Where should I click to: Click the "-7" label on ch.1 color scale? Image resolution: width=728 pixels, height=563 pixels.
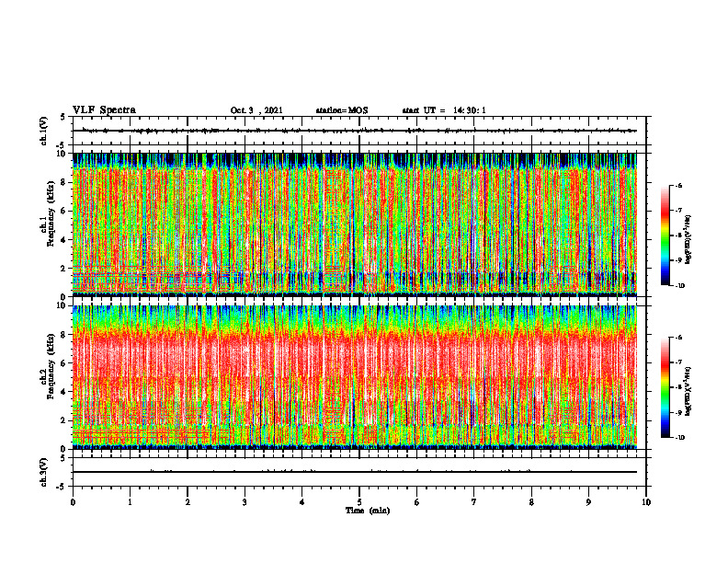pyautogui.click(x=678, y=211)
